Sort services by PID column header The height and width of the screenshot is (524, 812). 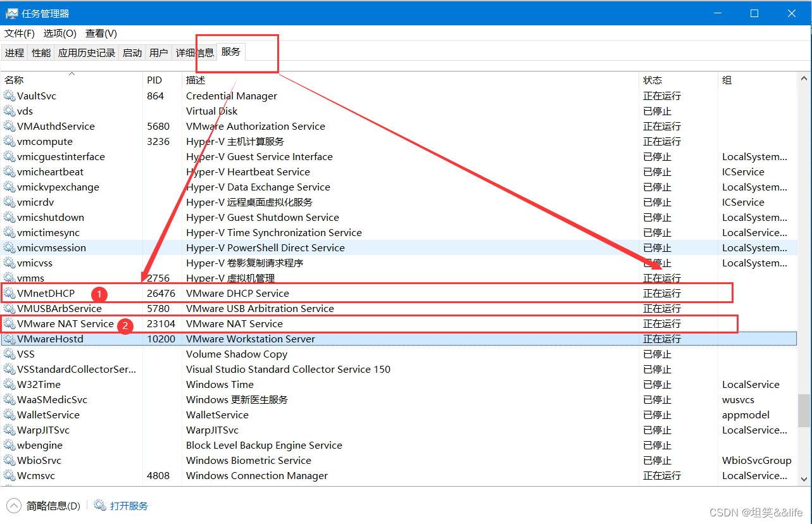coord(162,80)
